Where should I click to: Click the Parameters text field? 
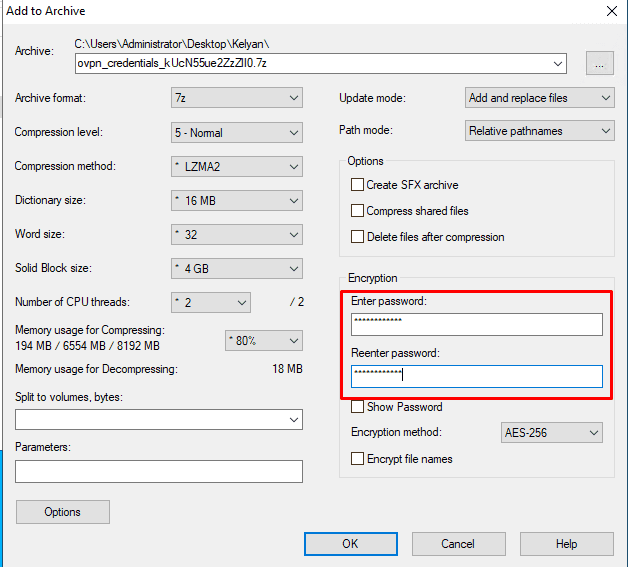(x=158, y=471)
